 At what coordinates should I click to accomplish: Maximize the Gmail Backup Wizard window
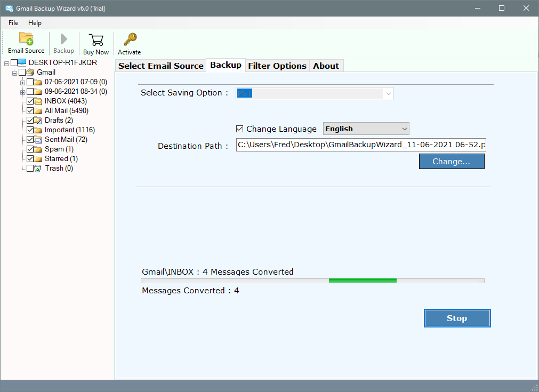click(502, 8)
